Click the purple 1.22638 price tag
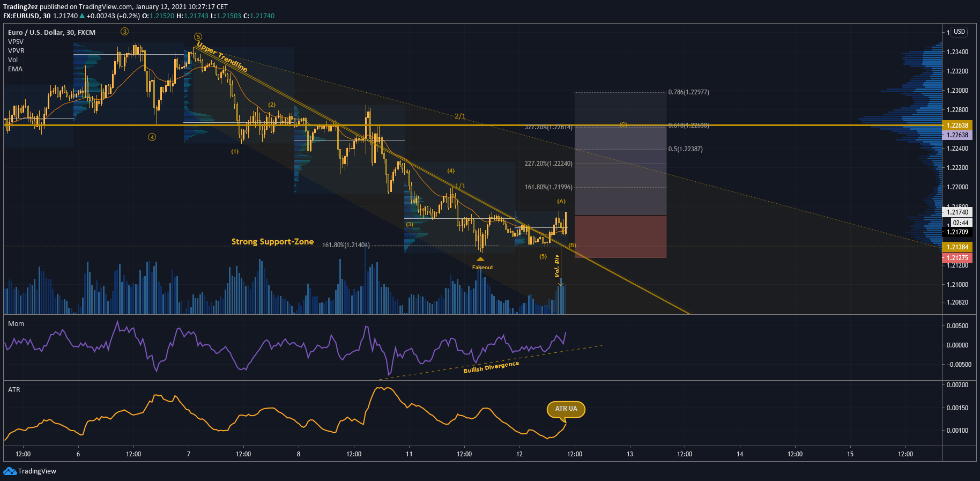 [957, 135]
